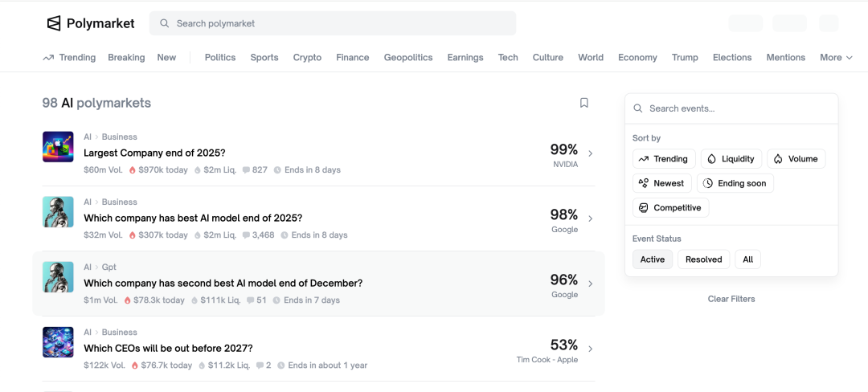
Task: Bookmark the AI polymarkets page
Action: click(584, 103)
